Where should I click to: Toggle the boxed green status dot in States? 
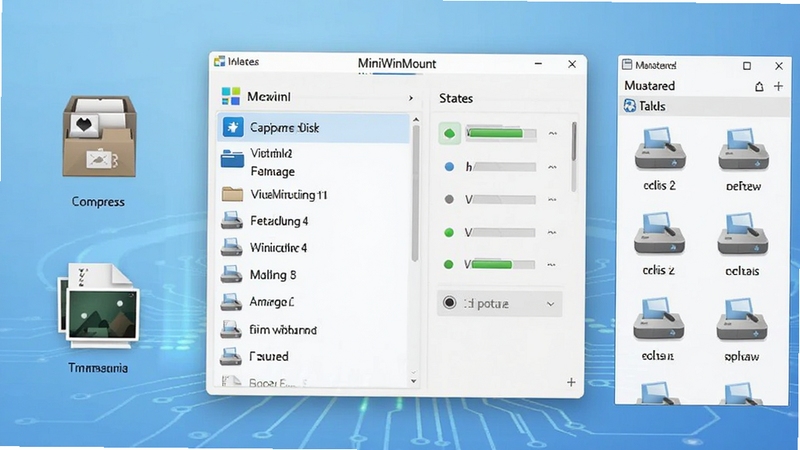pos(449,134)
